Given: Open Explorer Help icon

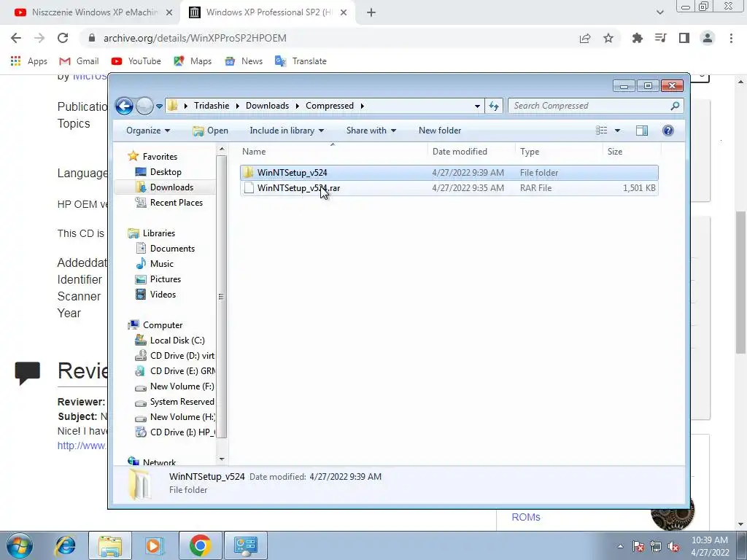Looking at the screenshot, I should pyautogui.click(x=668, y=131).
